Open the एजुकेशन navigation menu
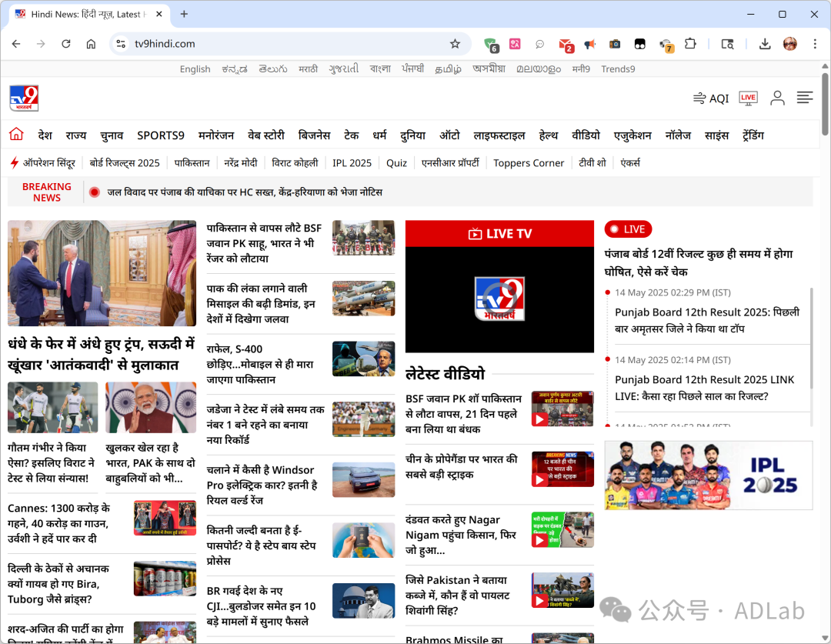831x644 pixels. (632, 135)
